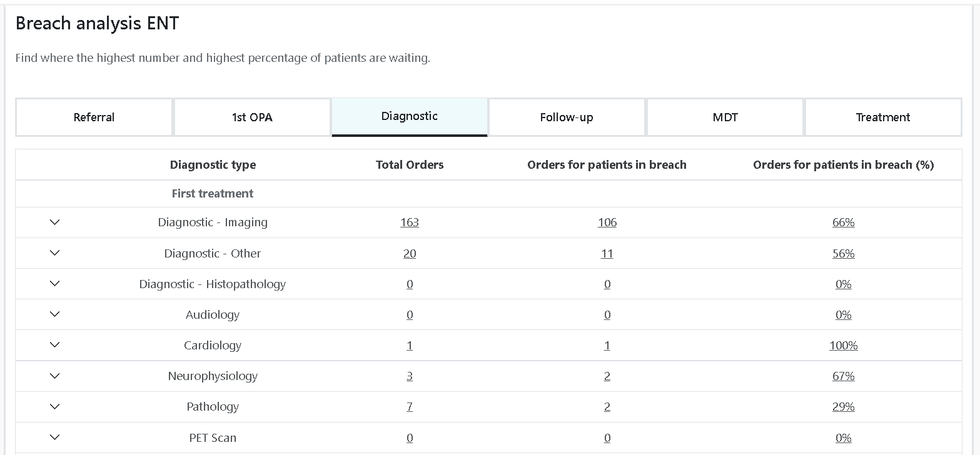Open the 1st OPA tab

pos(252,117)
